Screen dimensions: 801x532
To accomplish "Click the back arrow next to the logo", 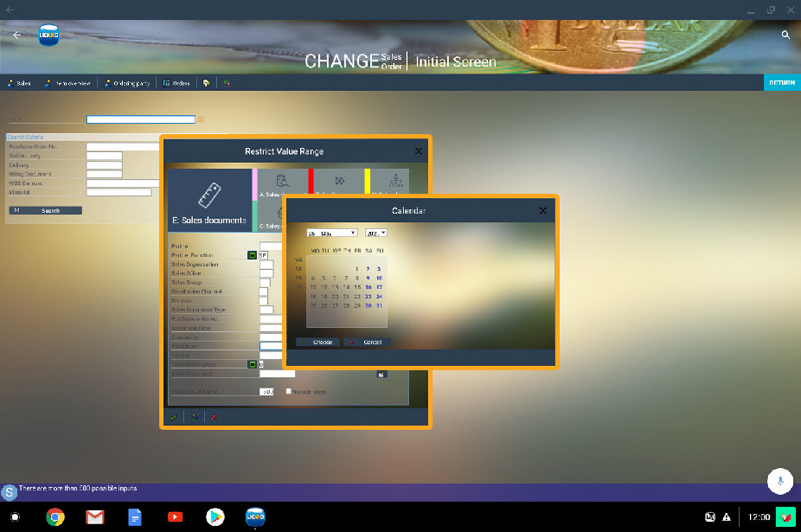I will (17, 35).
